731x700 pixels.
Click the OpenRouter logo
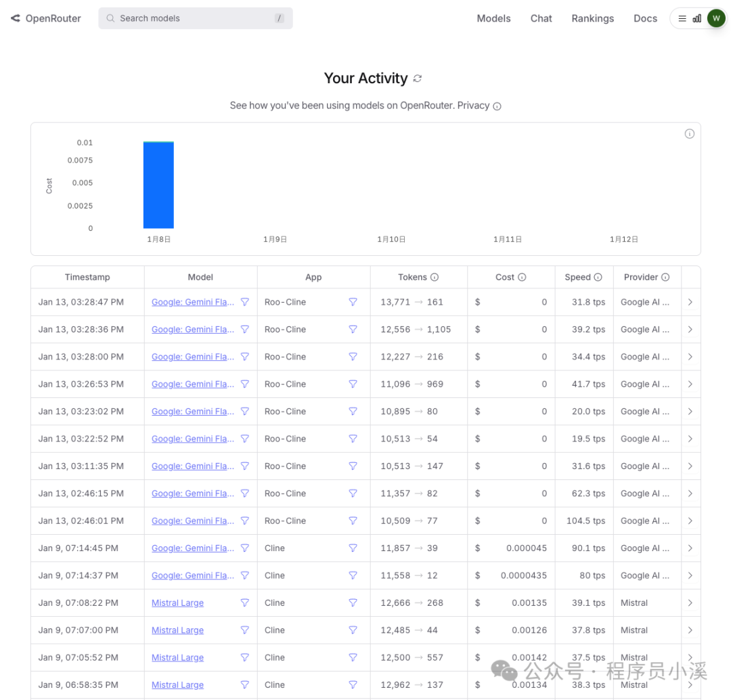[46, 18]
